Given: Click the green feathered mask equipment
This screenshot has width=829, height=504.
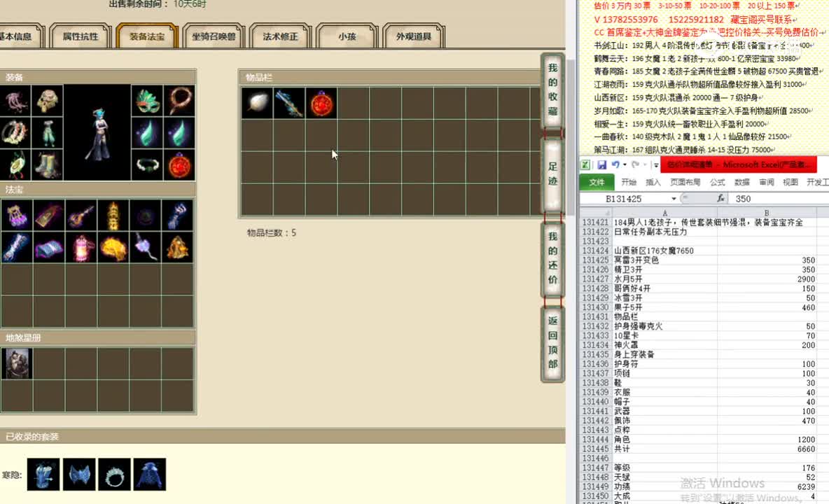Looking at the screenshot, I should pos(147,101).
